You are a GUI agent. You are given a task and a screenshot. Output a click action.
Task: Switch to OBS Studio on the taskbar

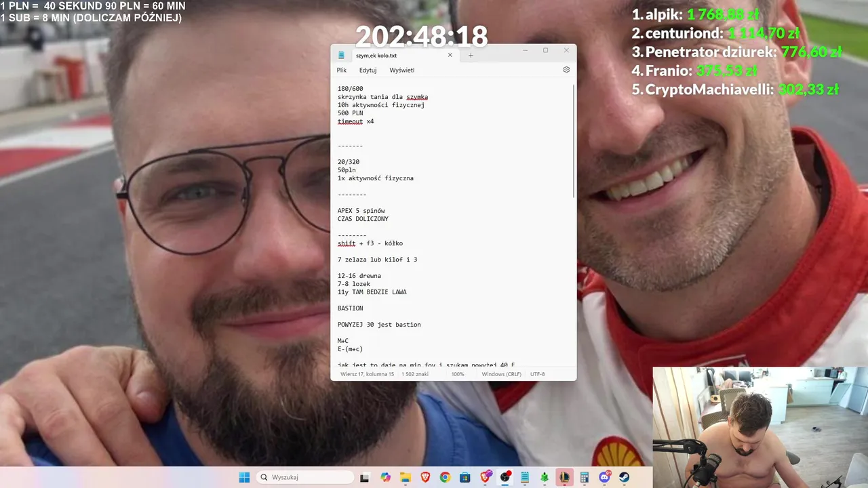coord(505,477)
